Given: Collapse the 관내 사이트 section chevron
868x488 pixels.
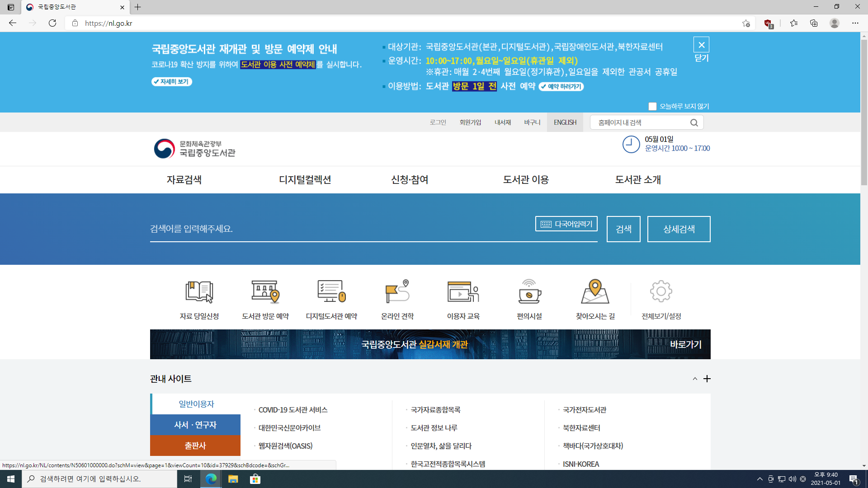Looking at the screenshot, I should coord(695,379).
